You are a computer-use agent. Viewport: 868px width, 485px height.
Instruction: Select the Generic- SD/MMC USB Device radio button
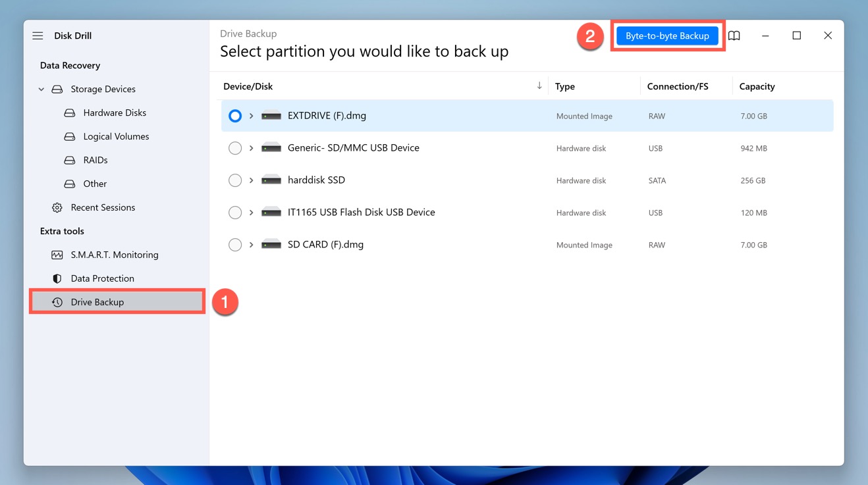(235, 148)
